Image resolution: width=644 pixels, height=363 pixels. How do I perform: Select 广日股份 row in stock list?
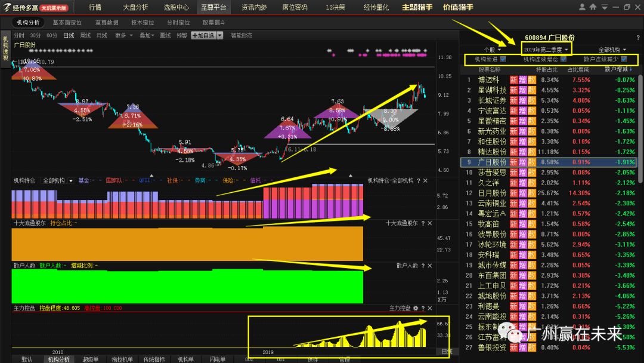(x=549, y=162)
